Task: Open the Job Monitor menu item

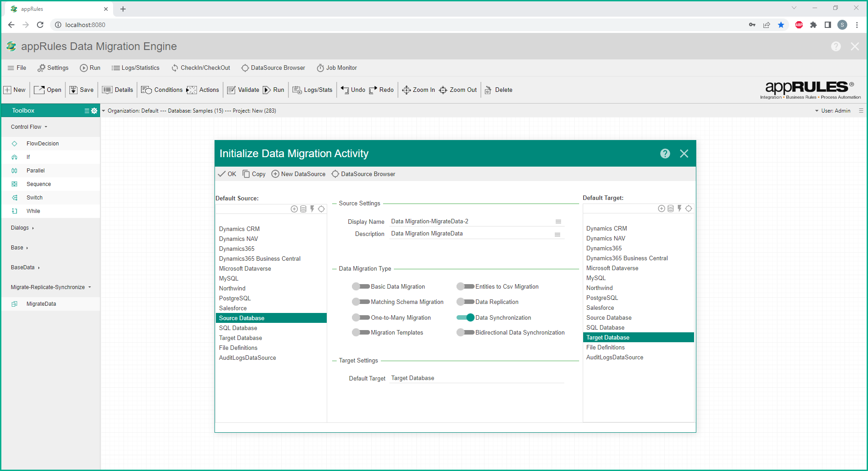Action: pos(337,68)
